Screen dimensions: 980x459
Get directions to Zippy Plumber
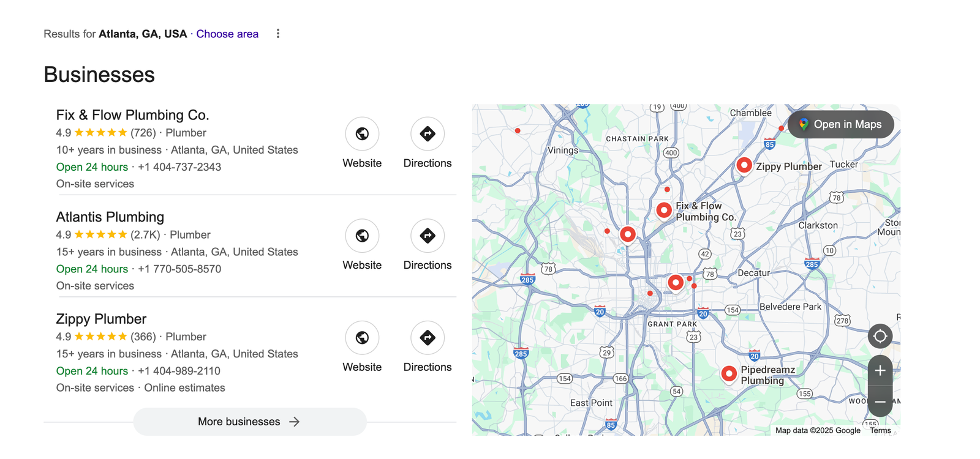coord(428,338)
